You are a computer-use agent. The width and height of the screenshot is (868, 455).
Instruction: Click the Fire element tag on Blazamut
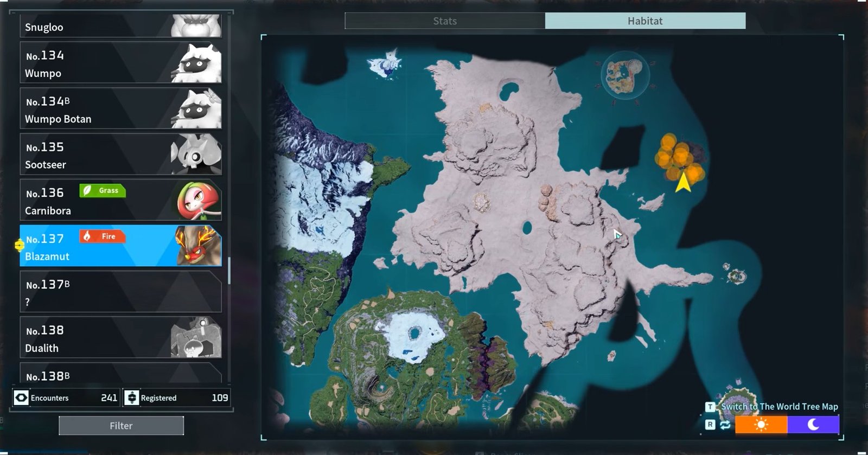pyautogui.click(x=103, y=236)
